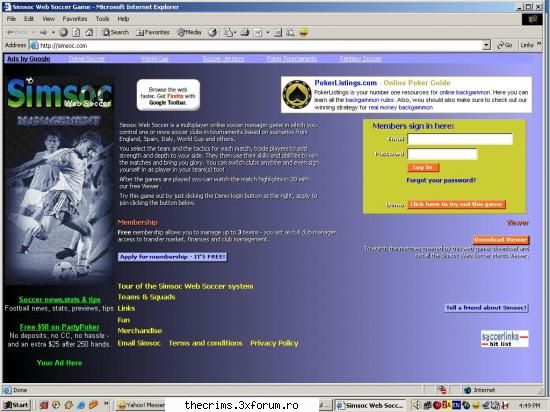
Task: Focus the Email sign-in field
Action: click(x=460, y=139)
